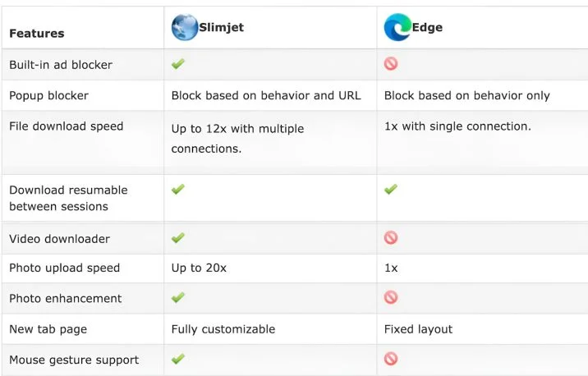Click the 'Fixed layout' cell
588x376 pixels.
pos(418,329)
